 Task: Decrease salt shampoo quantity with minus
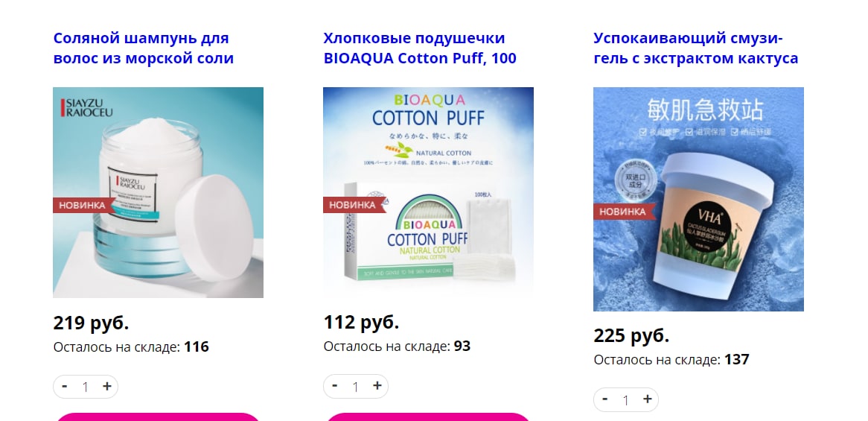click(x=65, y=386)
